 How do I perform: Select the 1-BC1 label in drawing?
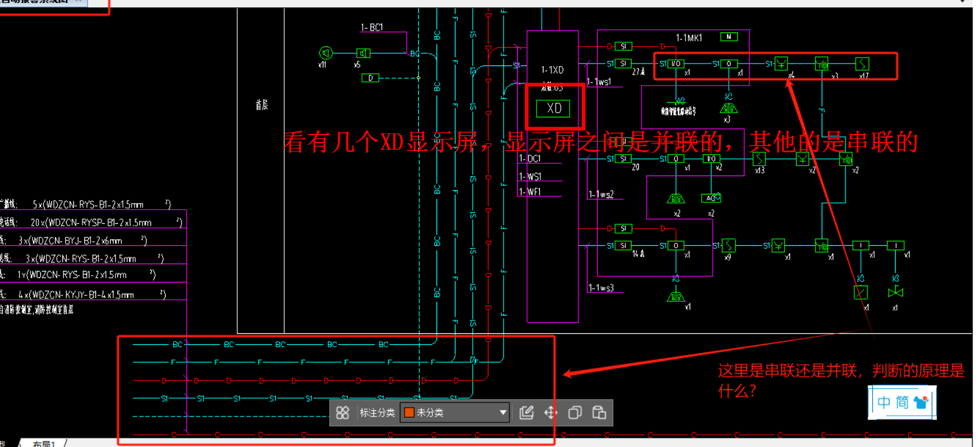click(x=372, y=28)
